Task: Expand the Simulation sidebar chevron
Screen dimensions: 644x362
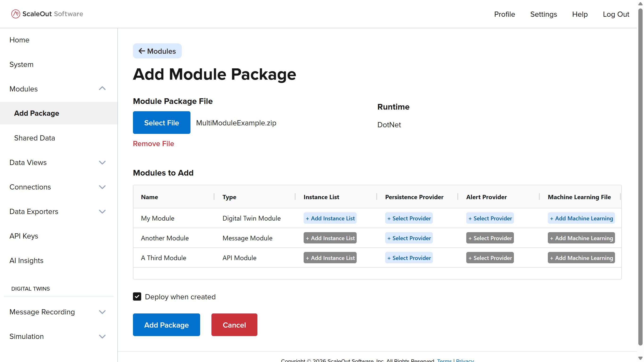Action: 102,336
